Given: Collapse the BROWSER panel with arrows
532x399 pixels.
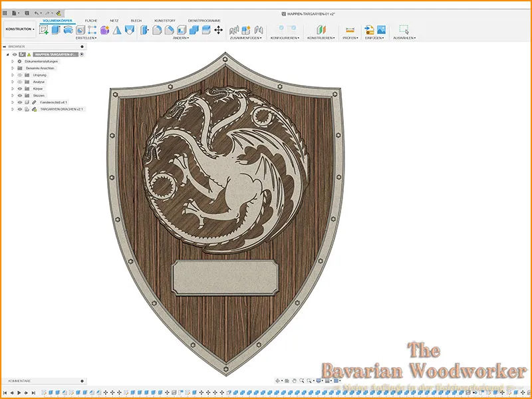Looking at the screenshot, I should (5, 47).
